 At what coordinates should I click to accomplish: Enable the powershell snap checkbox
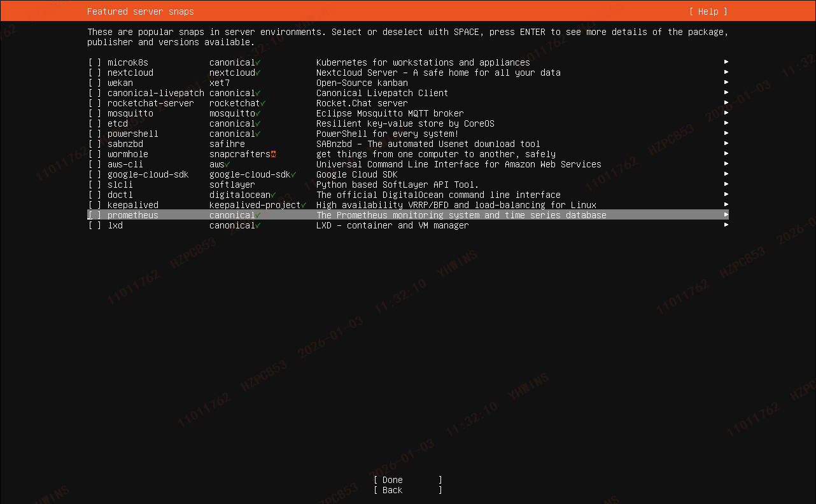94,134
